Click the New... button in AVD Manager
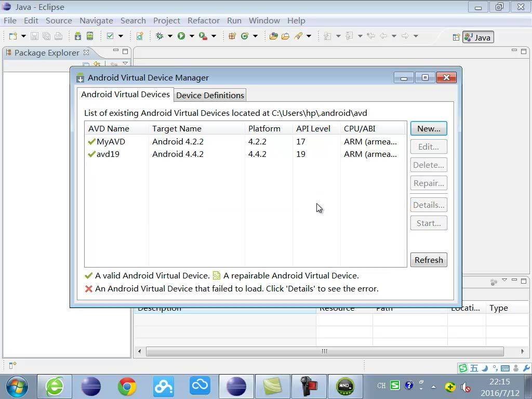Image resolution: width=532 pixels, height=399 pixels. (x=429, y=129)
